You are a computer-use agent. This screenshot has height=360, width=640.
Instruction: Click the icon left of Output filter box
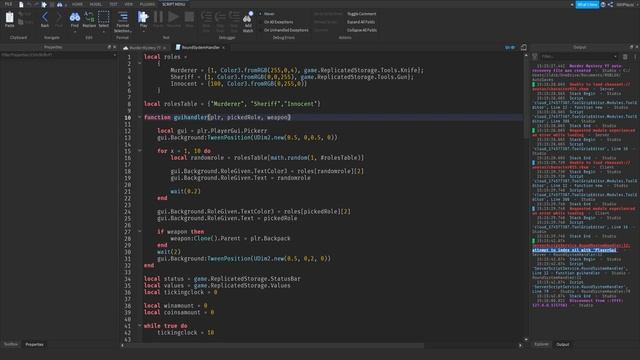click(535, 57)
